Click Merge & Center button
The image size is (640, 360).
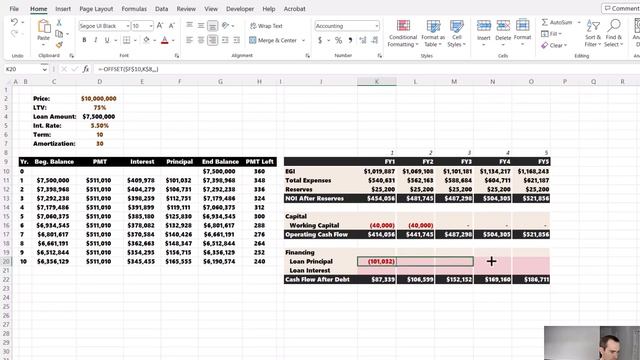coord(273,40)
